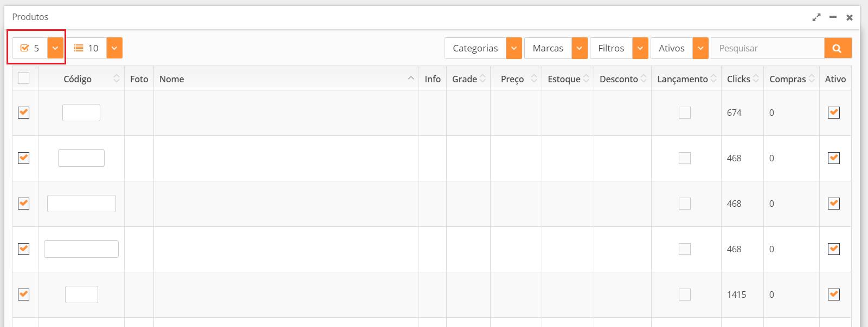
Task: Open the rows-per-page dropdown showing 10
Action: coord(114,48)
